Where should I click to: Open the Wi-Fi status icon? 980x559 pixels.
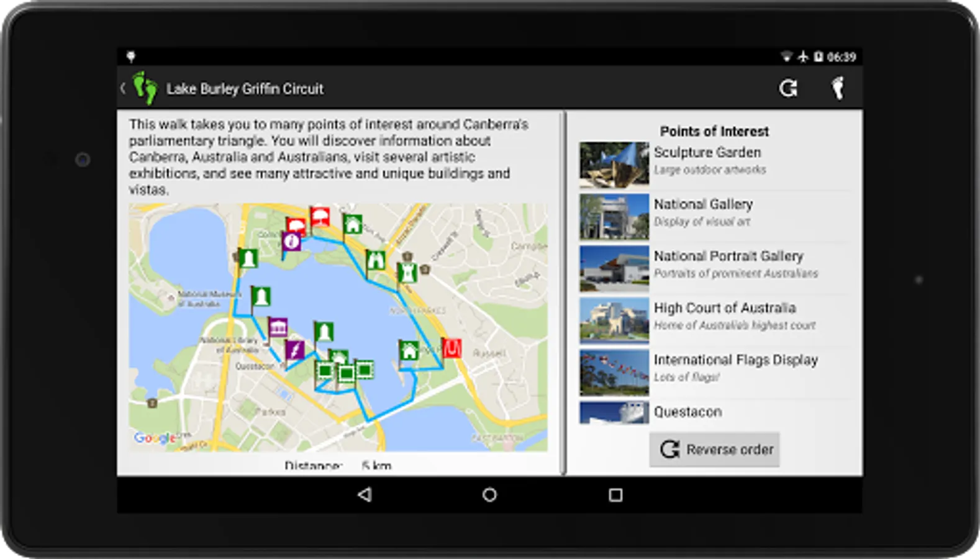[786, 57]
